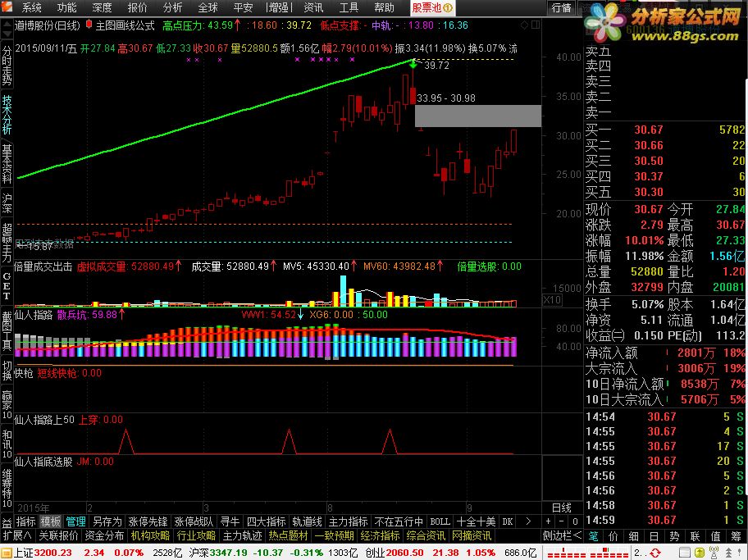Click the red refresh arrows status icon
The width and height of the screenshot is (748, 560).
pos(655,553)
